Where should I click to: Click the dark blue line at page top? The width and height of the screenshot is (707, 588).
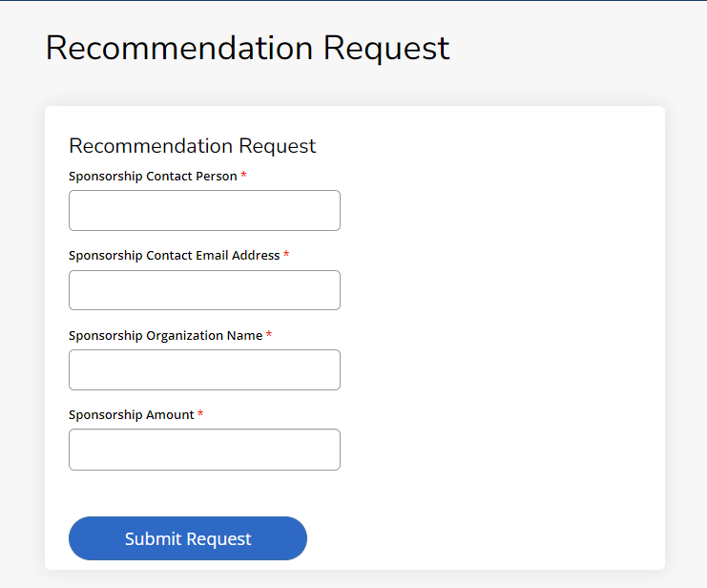click(x=353, y=1)
